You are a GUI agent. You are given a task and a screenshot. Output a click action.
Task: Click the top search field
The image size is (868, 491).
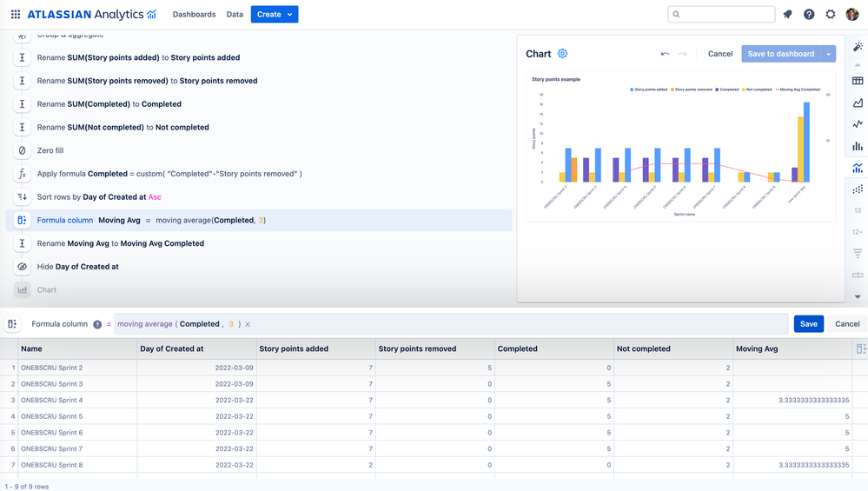(721, 15)
